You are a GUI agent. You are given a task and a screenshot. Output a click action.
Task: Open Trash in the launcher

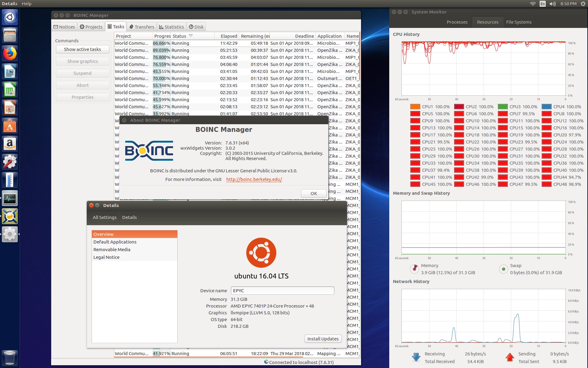pyautogui.click(x=10, y=358)
